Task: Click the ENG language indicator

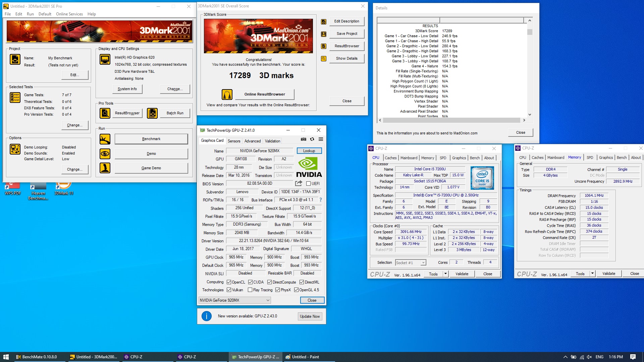Action: [x=599, y=357]
